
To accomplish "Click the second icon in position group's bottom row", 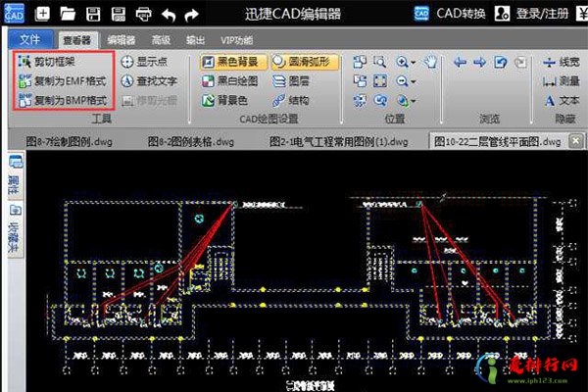I will pyautogui.click(x=380, y=101).
